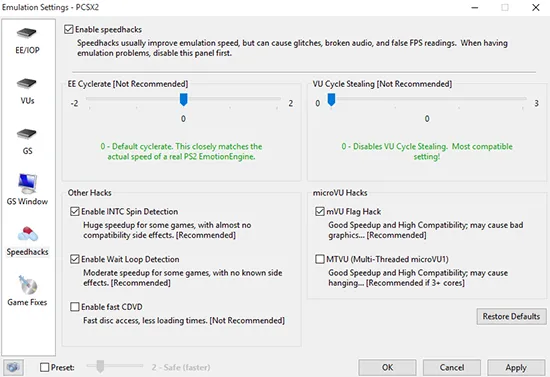The width and height of the screenshot is (550, 377).
Task: Enable MTVU Multi-Threaded microVU1
Action: pyautogui.click(x=320, y=259)
